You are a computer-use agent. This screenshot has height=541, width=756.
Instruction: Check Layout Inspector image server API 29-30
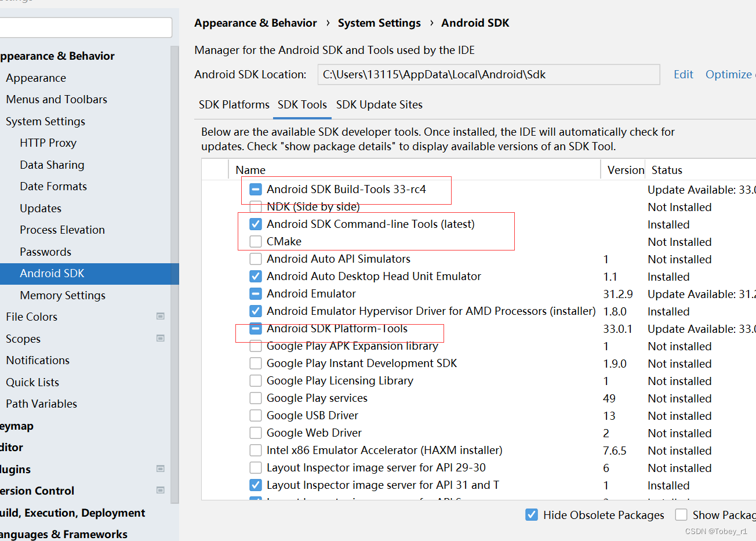256,467
